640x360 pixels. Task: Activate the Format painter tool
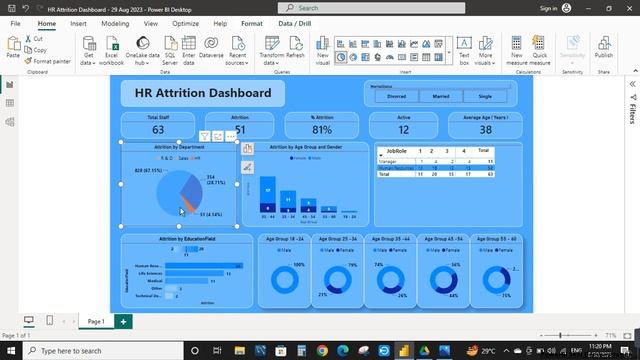pyautogui.click(x=47, y=61)
